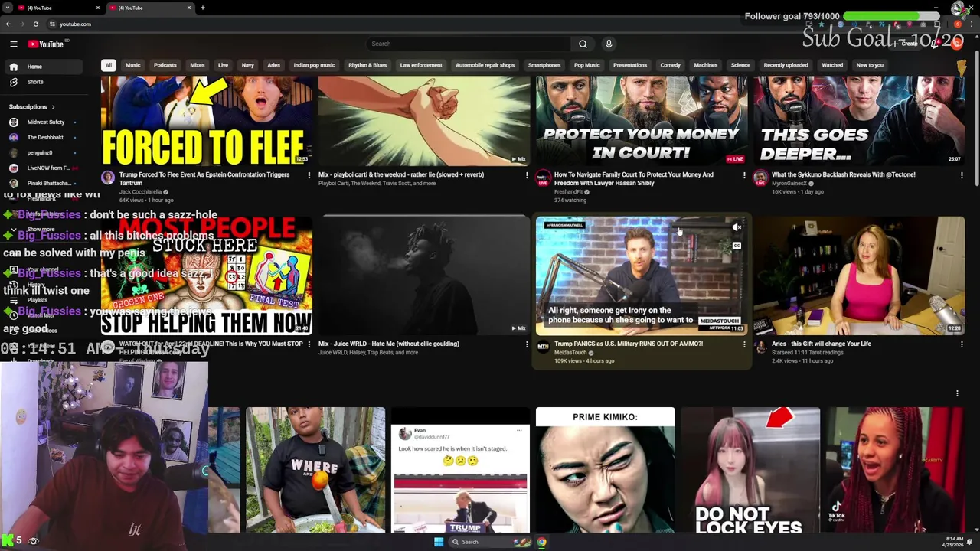Unmute the Trump PANICS preview
The width and height of the screenshot is (980, 551).
click(x=737, y=227)
